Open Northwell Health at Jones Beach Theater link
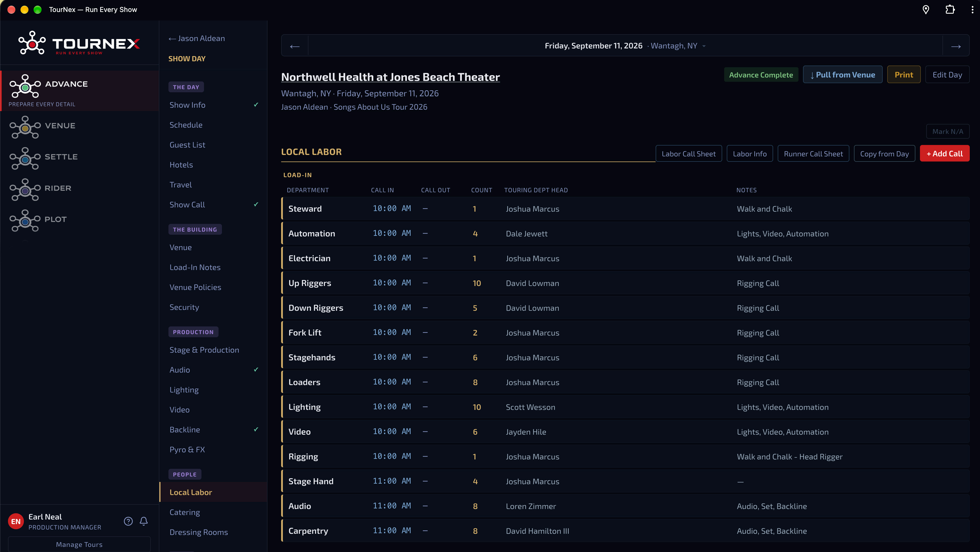The image size is (980, 552). click(390, 77)
